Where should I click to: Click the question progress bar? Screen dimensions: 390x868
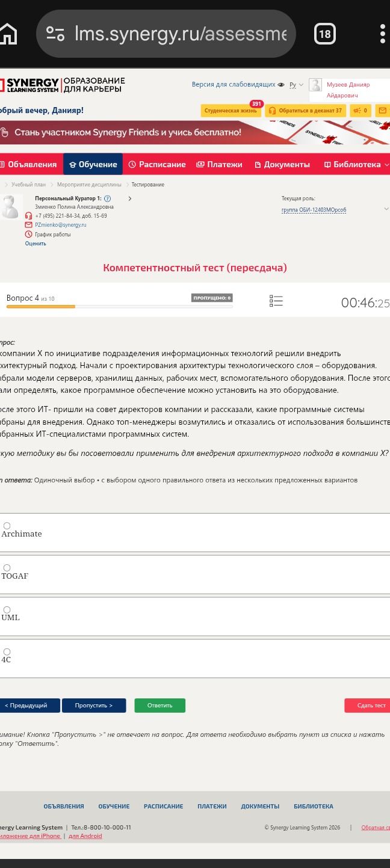click(119, 307)
